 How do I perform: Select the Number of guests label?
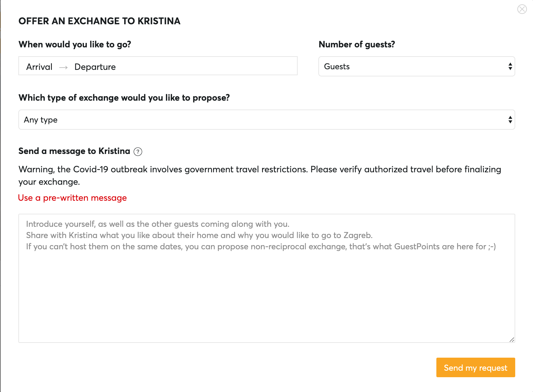pyautogui.click(x=357, y=44)
